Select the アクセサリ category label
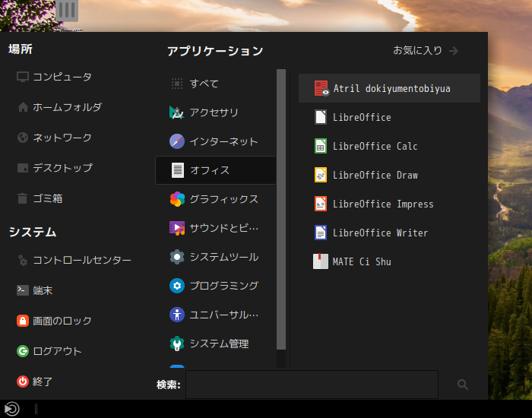Screen dimensions: 532x418 point(214,112)
